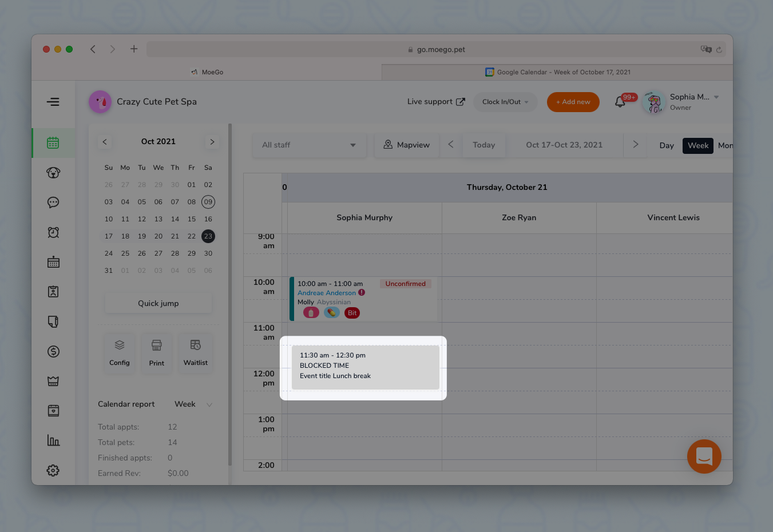Click the Oct 17-Oct 23, 2021 date range
The height and width of the screenshot is (532, 773).
click(x=564, y=145)
